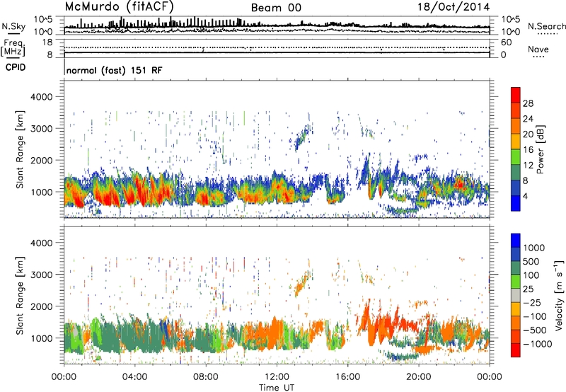This screenshot has width=566, height=392.
Task: Click the gray -25 to 25 velocity swatch
Action: click(x=516, y=296)
